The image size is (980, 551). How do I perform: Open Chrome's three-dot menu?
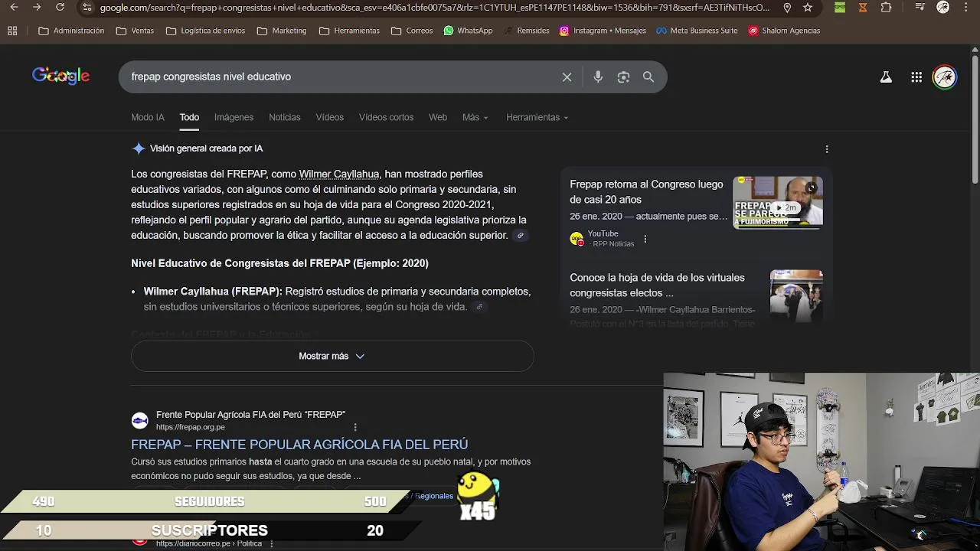pos(967,8)
